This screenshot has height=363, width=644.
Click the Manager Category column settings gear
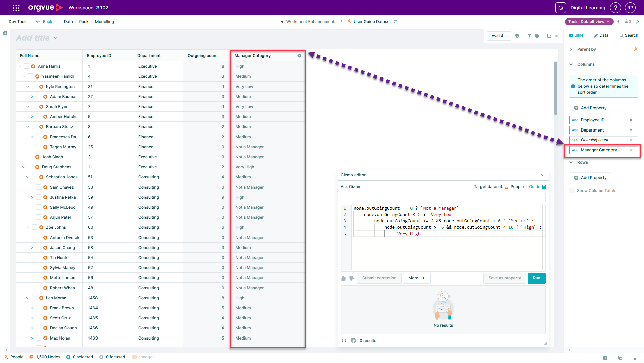coord(299,56)
